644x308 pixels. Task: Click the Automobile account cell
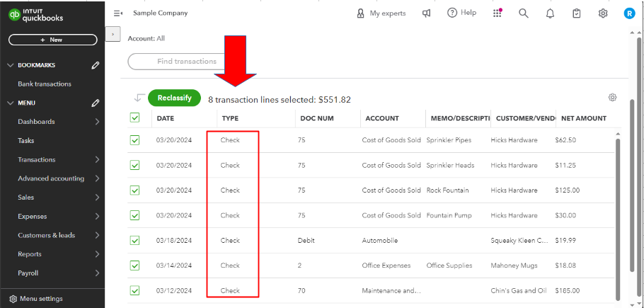point(380,240)
